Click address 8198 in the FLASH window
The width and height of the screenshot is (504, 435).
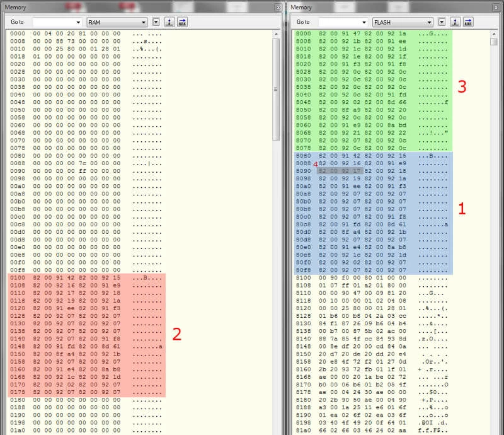pyautogui.click(x=303, y=423)
